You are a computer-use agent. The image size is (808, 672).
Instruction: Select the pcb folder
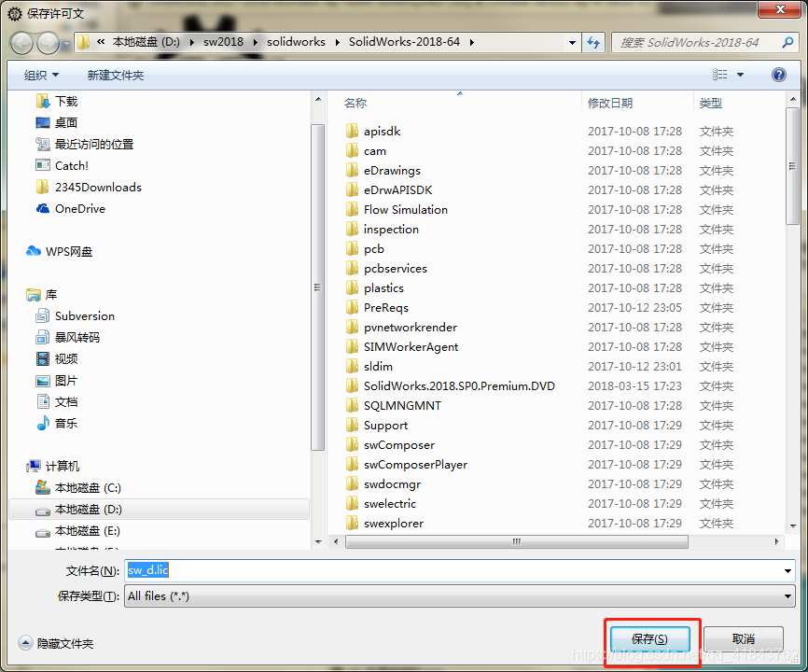tap(366, 249)
